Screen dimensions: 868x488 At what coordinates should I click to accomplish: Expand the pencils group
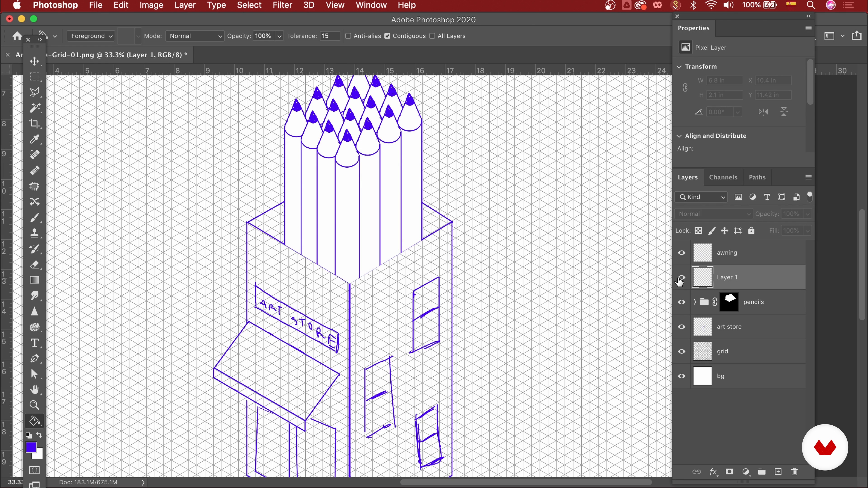coord(694,302)
